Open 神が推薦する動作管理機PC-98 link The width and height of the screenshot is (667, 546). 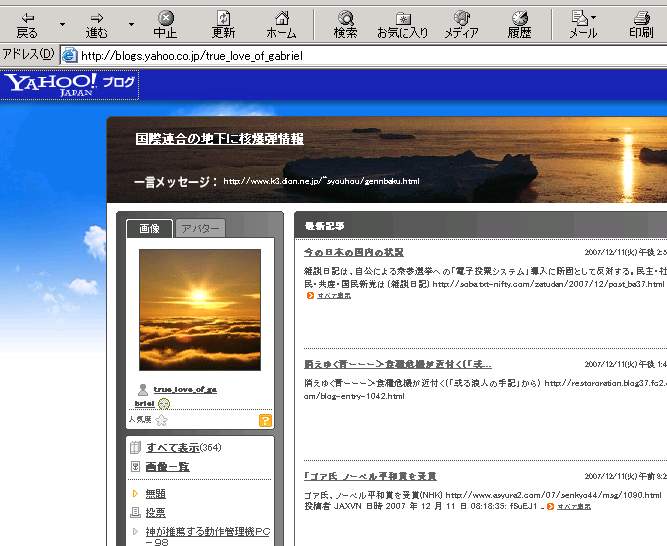tap(208, 537)
